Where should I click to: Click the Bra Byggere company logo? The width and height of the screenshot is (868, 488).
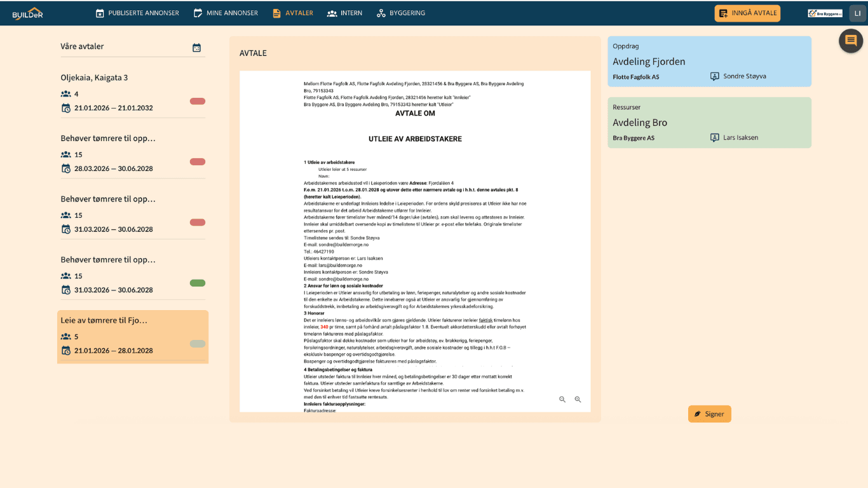tap(825, 13)
